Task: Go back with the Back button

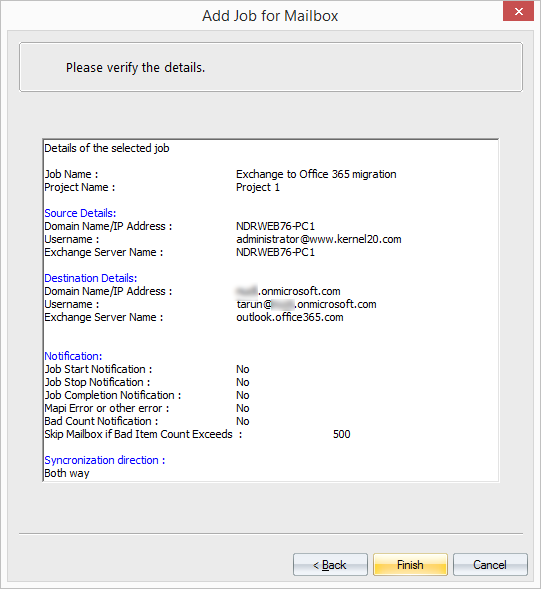Action: click(x=330, y=564)
